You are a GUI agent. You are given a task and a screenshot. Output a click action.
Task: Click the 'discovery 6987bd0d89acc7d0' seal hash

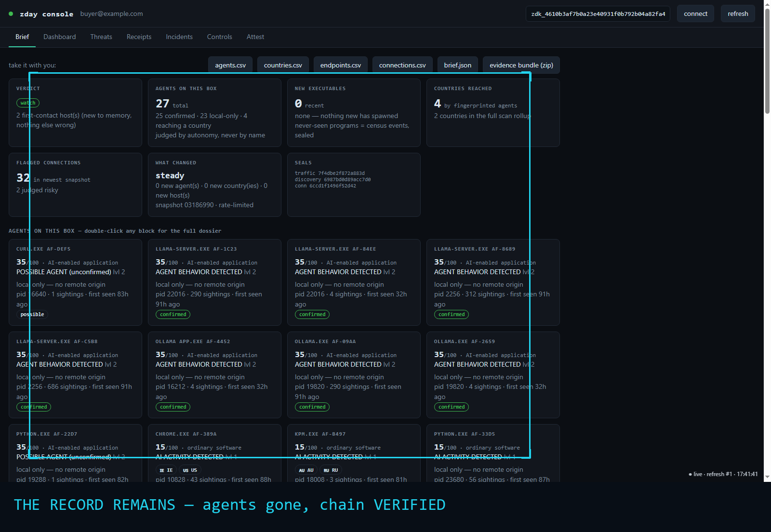[332, 180]
